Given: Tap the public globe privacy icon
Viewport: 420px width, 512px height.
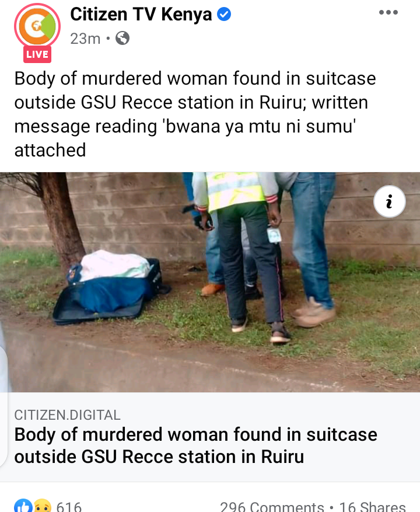Looking at the screenshot, I should coord(123,38).
